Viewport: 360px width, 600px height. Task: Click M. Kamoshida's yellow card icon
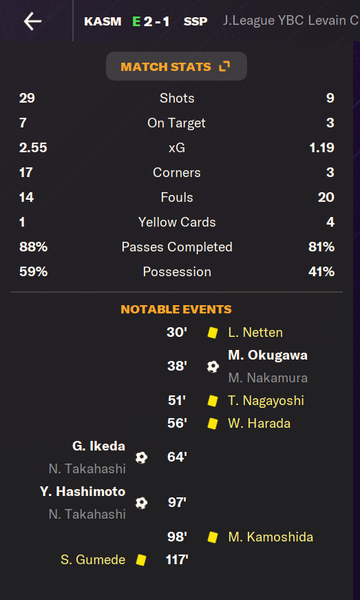coord(212,537)
